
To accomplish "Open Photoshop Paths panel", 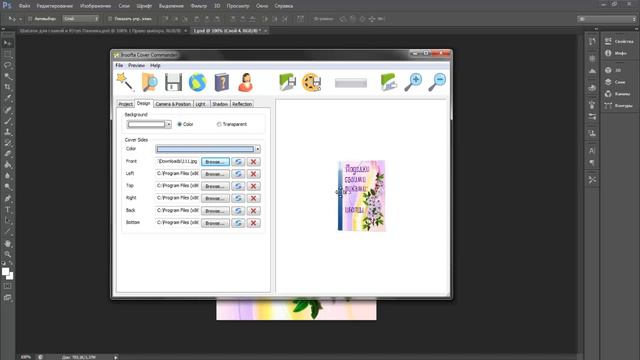I will (x=618, y=105).
